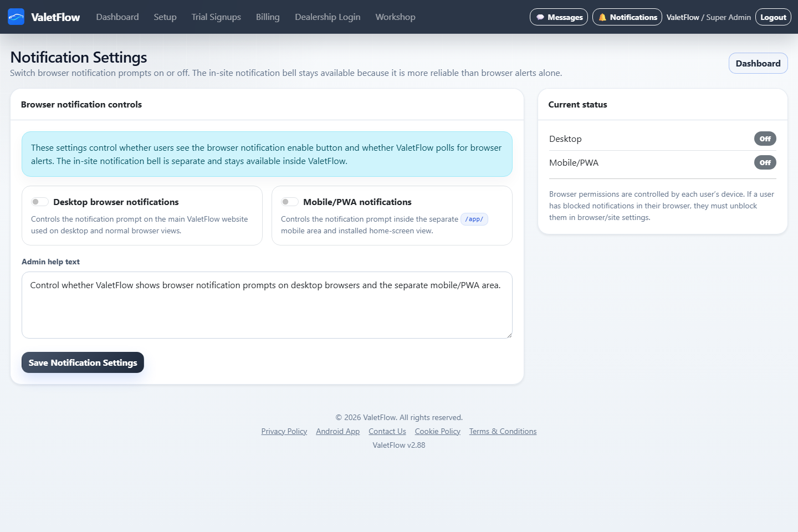Click the ValetFlow logo icon
Viewport: 798px width, 532px height.
tap(16, 17)
